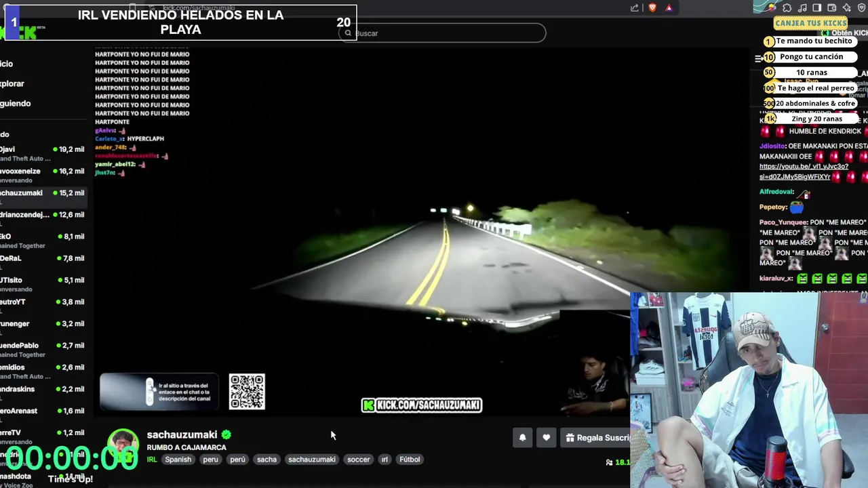Open the browser share icon
Viewport: 868px width, 488px height.
pos(635,8)
